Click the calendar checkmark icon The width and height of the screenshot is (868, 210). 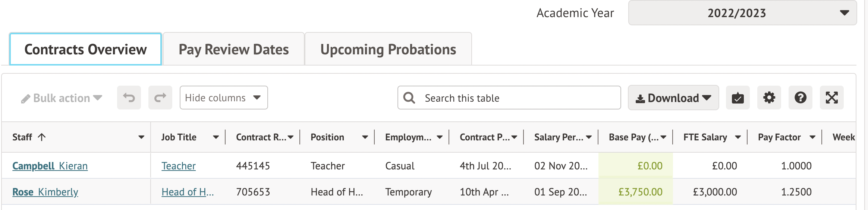(x=738, y=98)
